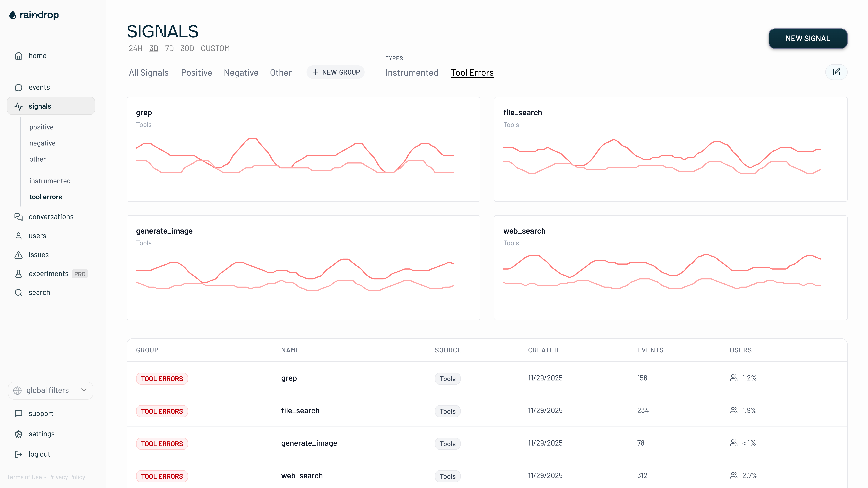The width and height of the screenshot is (868, 488).
Task: Open experiments via flask icon
Action: tap(19, 274)
